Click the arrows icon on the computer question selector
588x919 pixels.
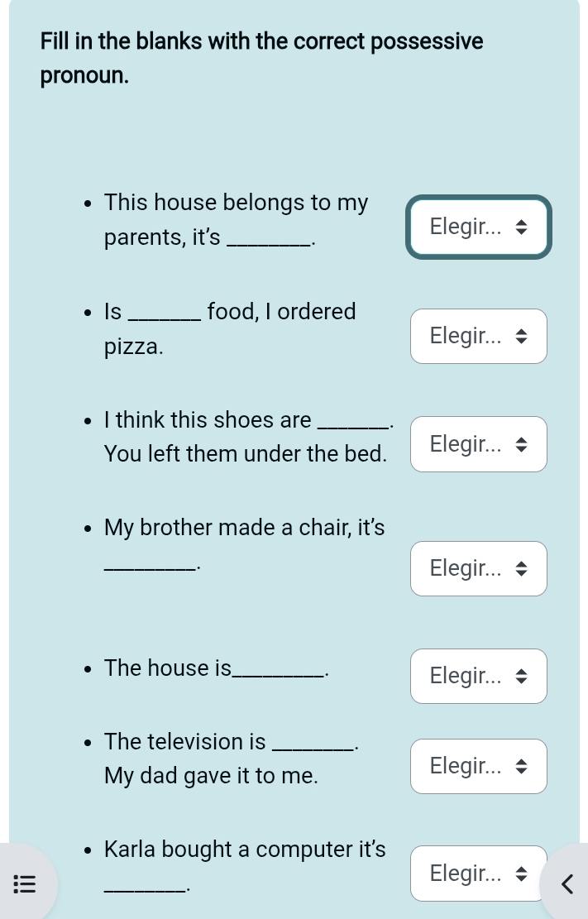pyautogui.click(x=522, y=874)
